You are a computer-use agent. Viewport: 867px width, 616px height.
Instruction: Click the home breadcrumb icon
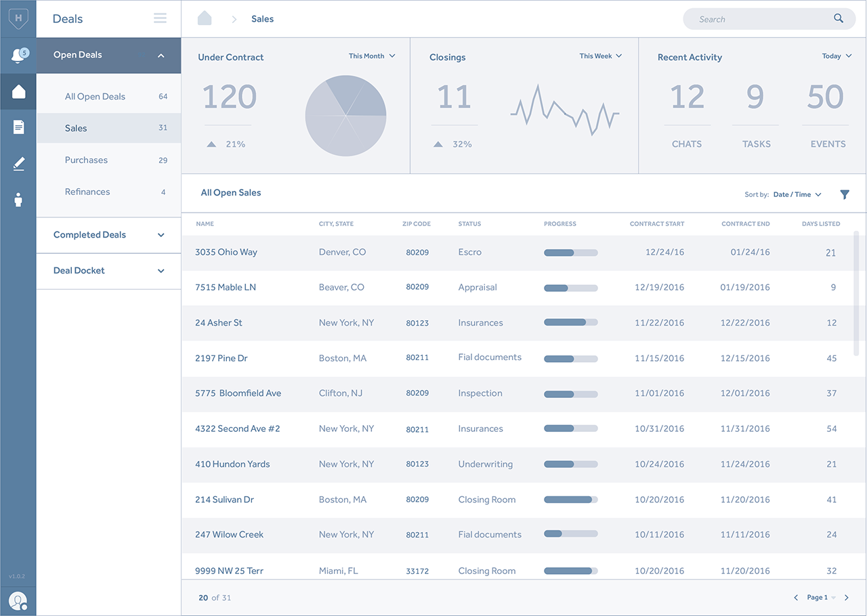pos(205,19)
